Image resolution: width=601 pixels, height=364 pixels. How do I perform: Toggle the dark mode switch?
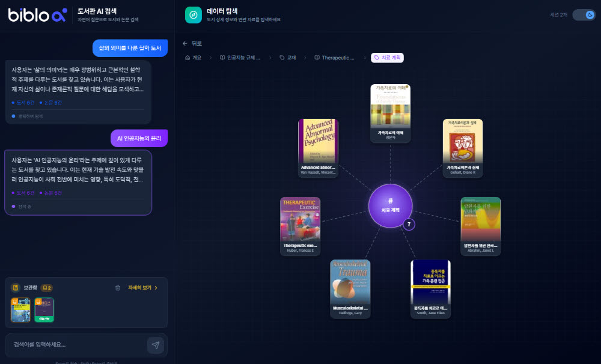pyautogui.click(x=582, y=15)
